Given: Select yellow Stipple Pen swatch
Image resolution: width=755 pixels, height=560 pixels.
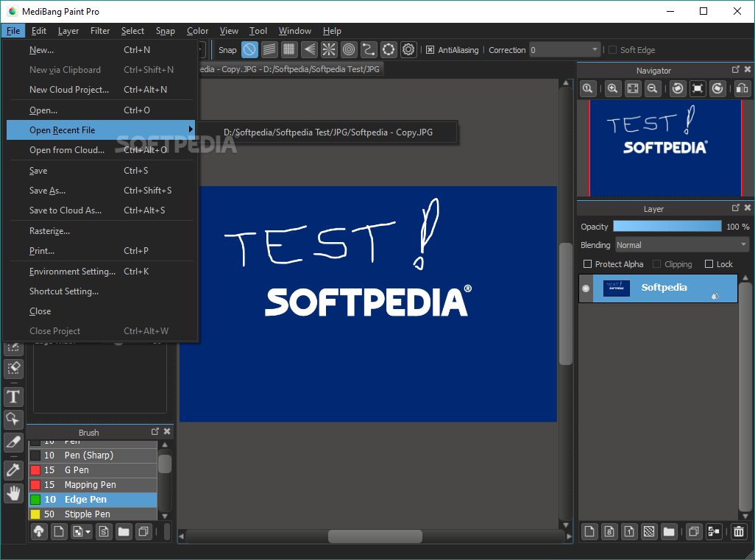Looking at the screenshot, I should coord(35,514).
